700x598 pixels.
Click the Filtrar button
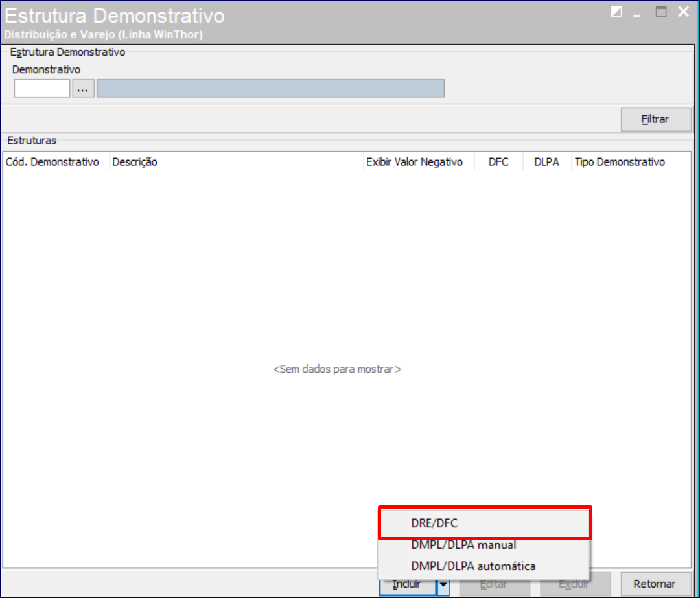coord(656,119)
